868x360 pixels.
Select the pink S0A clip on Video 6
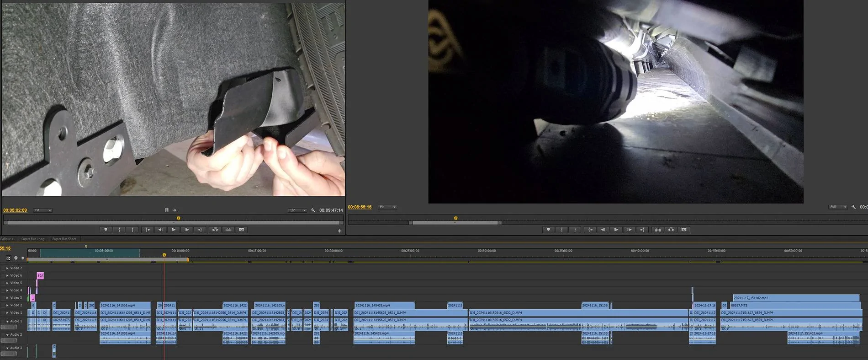coord(40,275)
